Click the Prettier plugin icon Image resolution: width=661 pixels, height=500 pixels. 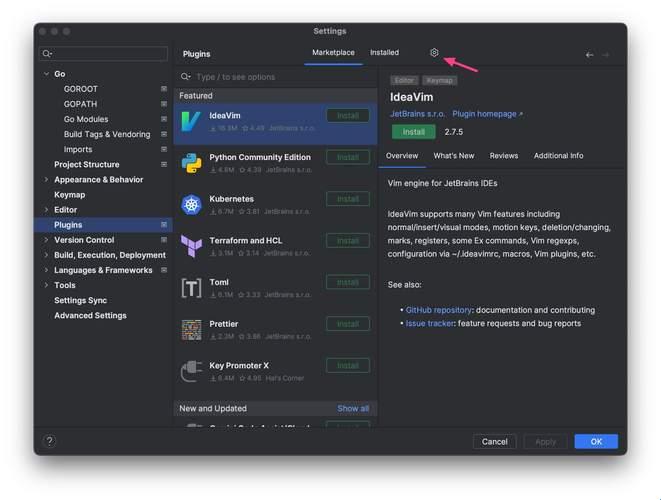(191, 330)
